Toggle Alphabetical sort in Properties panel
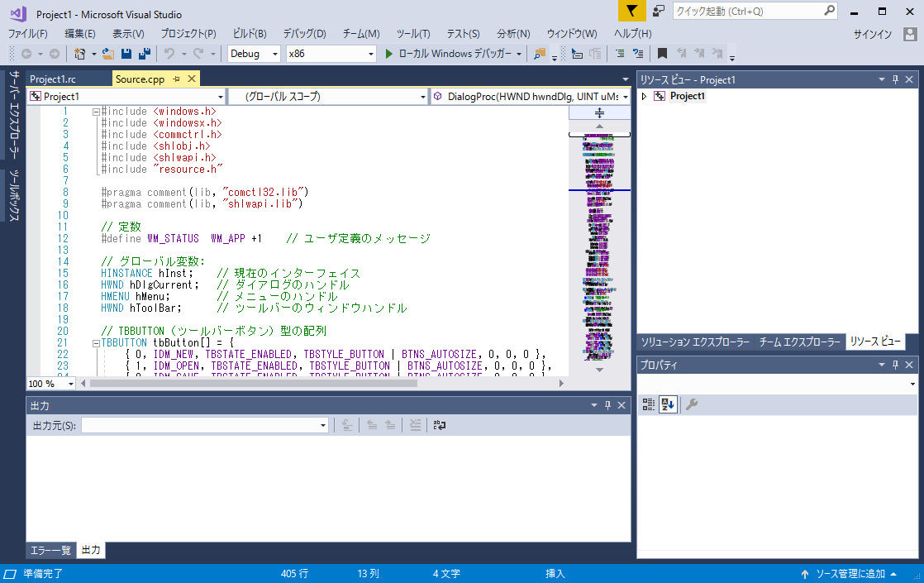924x583 pixels. (x=668, y=404)
